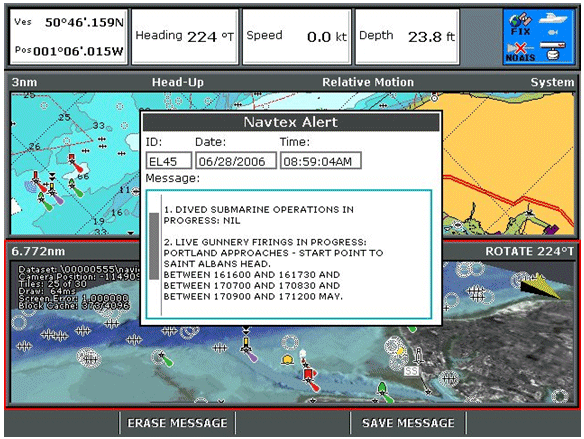
Task: Click the Navtex Alert title bar
Action: coord(291,122)
